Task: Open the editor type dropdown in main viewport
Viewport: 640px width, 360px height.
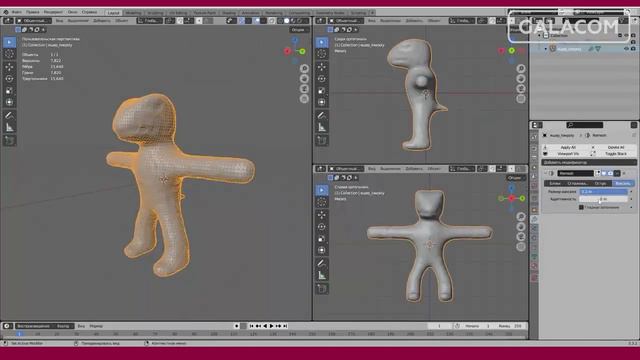Action: click(x=8, y=20)
